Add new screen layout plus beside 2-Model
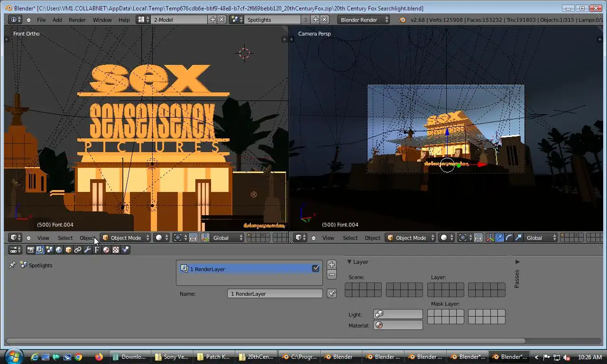 [x=213, y=19]
